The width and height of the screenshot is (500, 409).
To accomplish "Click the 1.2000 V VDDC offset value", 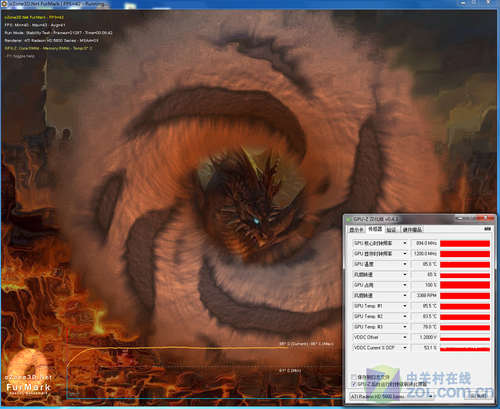I will (424, 337).
